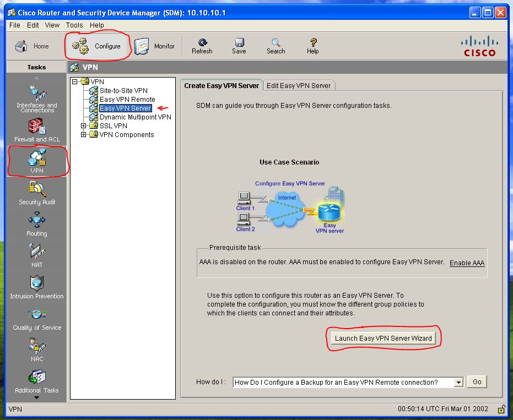
Task: Maximize the SDM window
Action: pos(488,13)
